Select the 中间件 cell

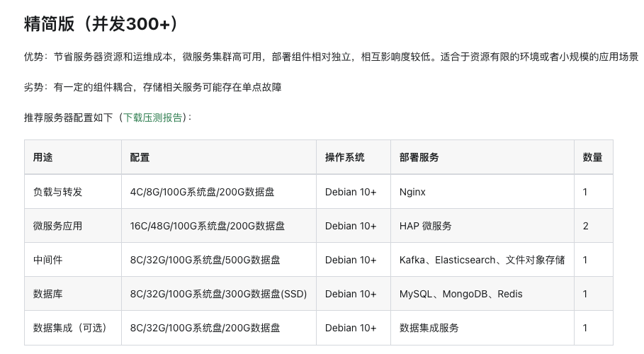coord(48,260)
